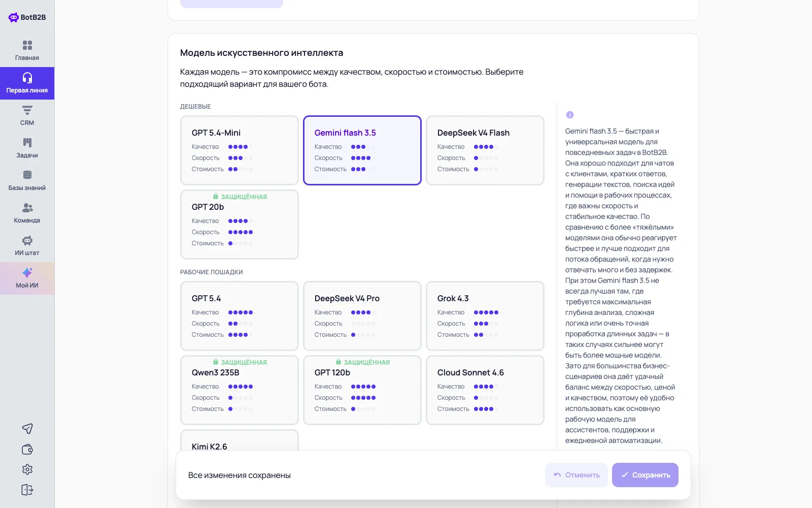Select the GPT 120b model card
This screenshot has width=812, height=508.
click(362, 390)
